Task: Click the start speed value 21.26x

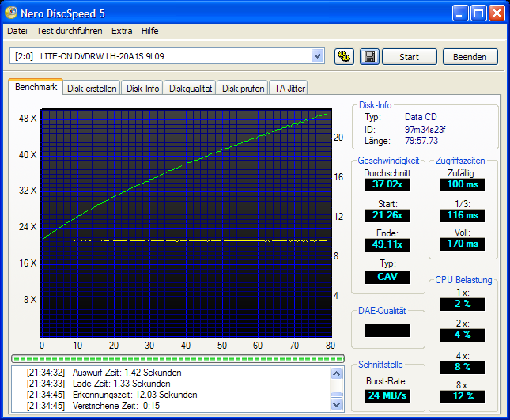Action: click(387, 215)
